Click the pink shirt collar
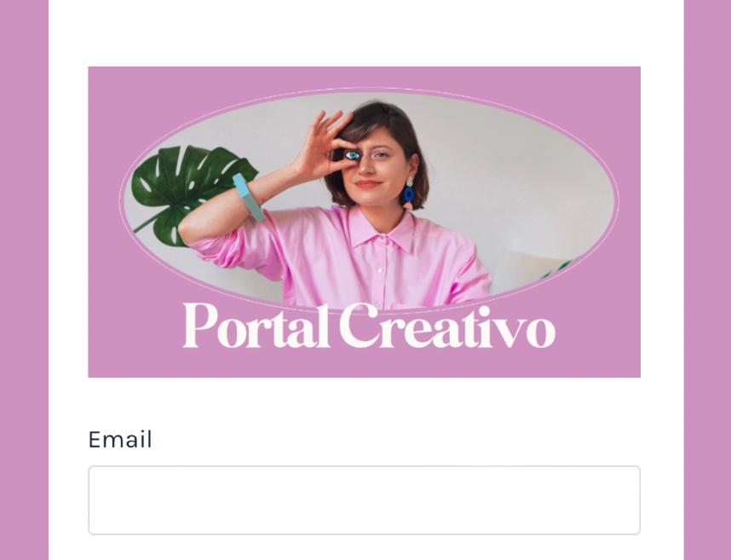The image size is (731, 560). coord(382,228)
